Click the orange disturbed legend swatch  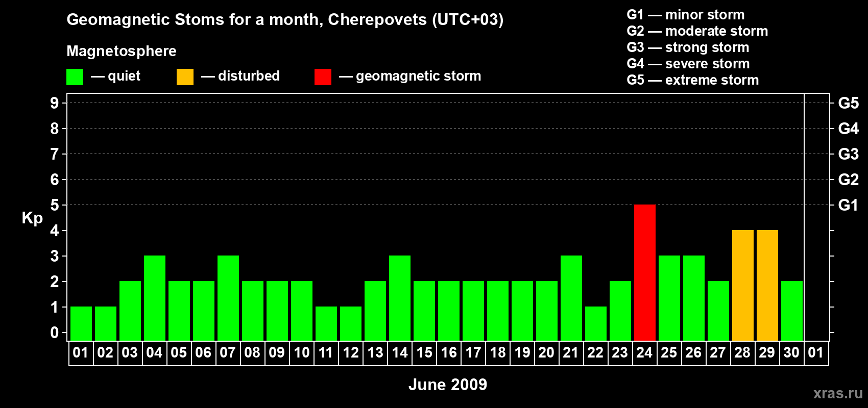coord(185,77)
